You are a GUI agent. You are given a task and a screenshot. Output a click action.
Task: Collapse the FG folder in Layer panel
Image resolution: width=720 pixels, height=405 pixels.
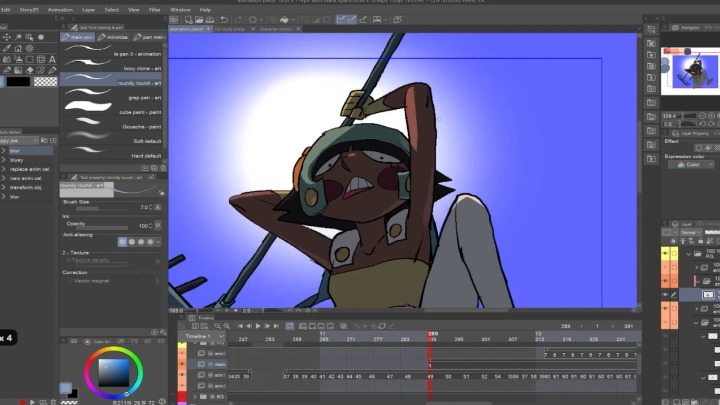689,253
